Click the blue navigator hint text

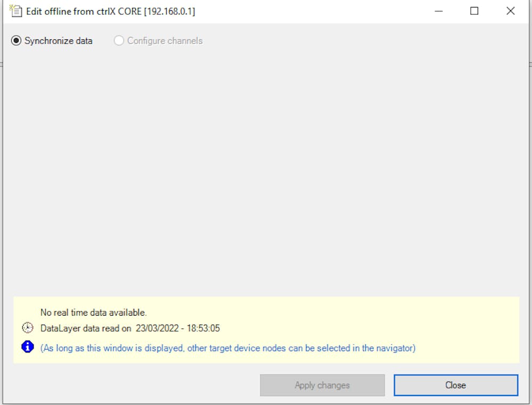coord(228,348)
